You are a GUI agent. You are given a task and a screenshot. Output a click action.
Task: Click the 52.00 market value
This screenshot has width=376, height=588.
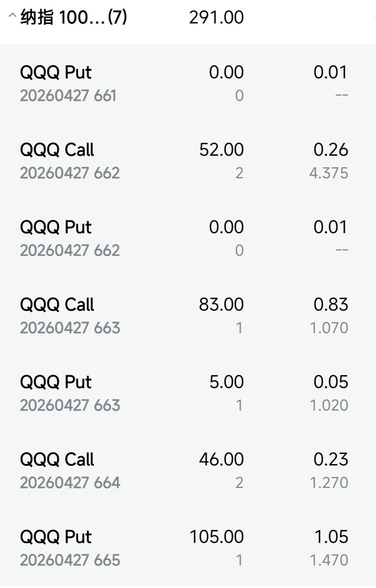221,150
